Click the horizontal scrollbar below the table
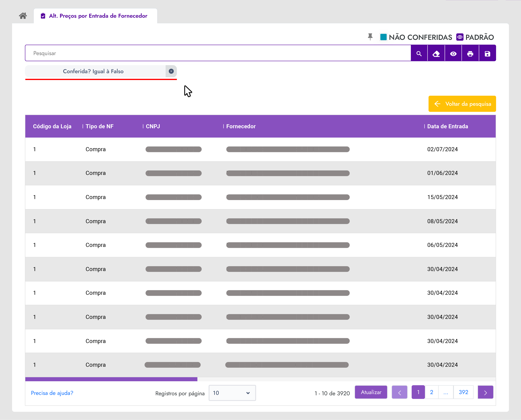Image resolution: width=521 pixels, height=420 pixels. tap(111, 379)
